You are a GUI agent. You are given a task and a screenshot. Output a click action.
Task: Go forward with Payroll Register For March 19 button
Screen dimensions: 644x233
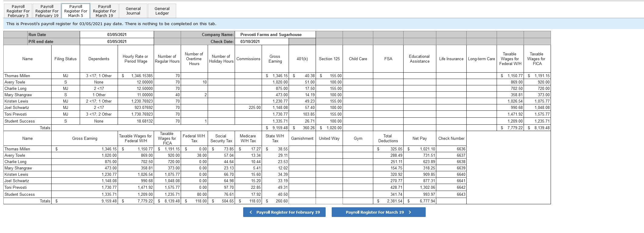379,212
